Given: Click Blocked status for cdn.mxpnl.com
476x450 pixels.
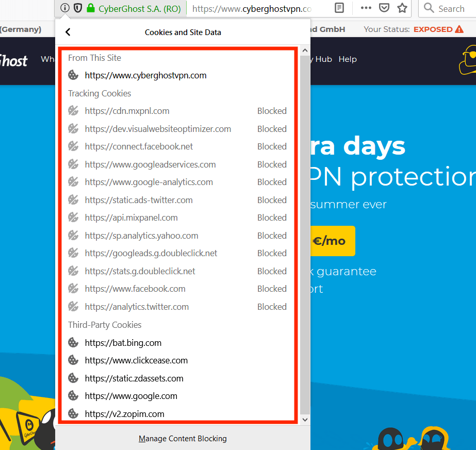Looking at the screenshot, I should (272, 111).
